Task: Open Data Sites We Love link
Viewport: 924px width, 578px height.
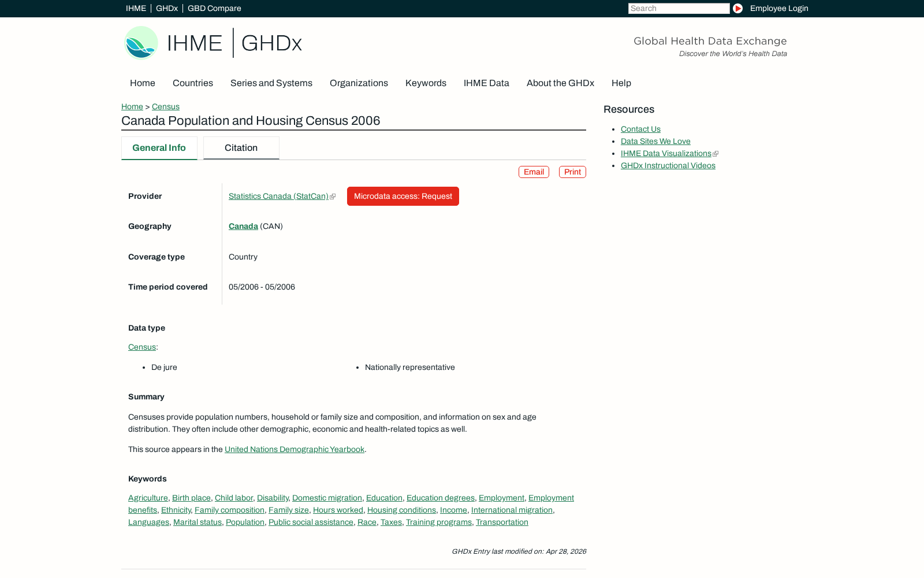Action: point(655,141)
